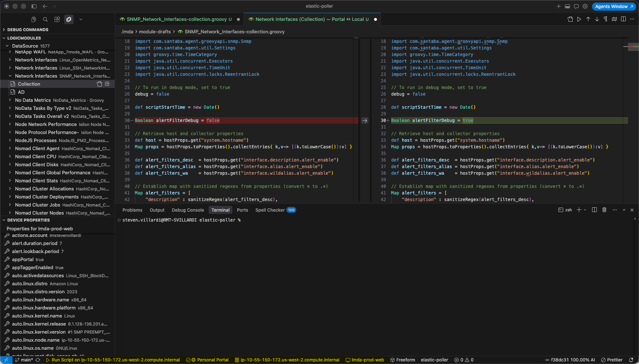Close the bottom panel
Viewport: 639px width, 364px height.
632,210
